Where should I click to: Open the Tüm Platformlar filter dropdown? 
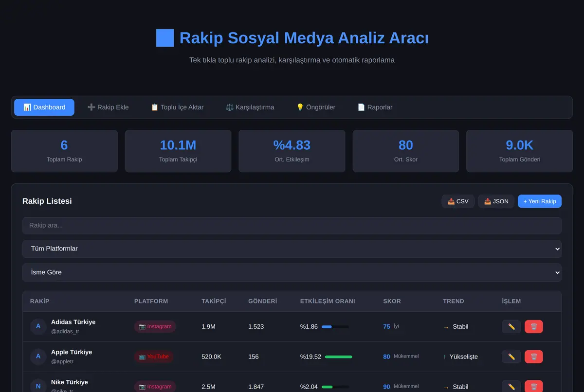[x=292, y=249]
